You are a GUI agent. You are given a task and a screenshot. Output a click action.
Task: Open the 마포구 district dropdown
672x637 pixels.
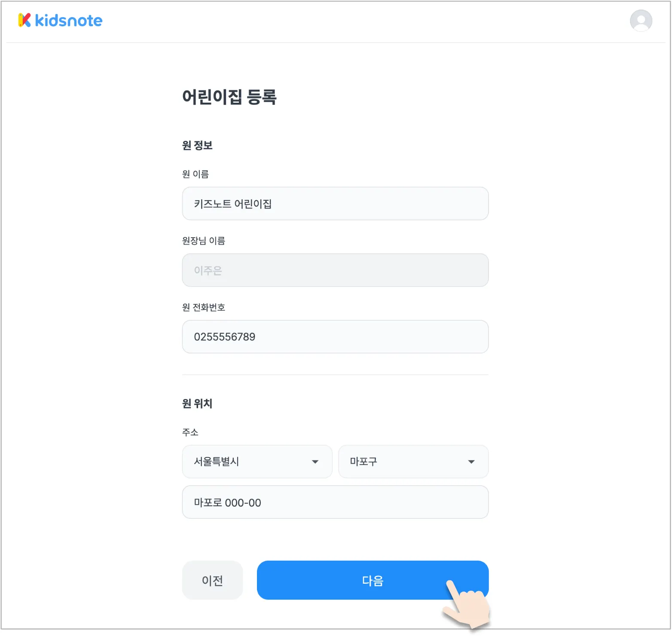[x=404, y=462]
